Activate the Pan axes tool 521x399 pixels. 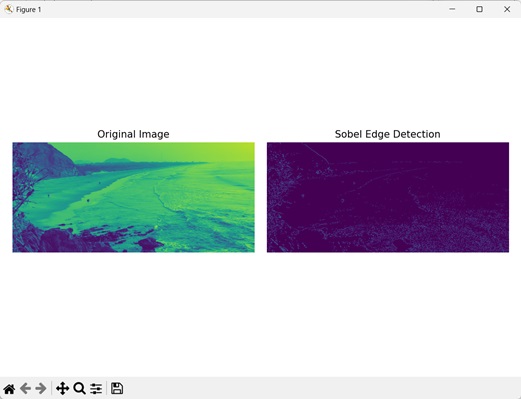point(62,389)
